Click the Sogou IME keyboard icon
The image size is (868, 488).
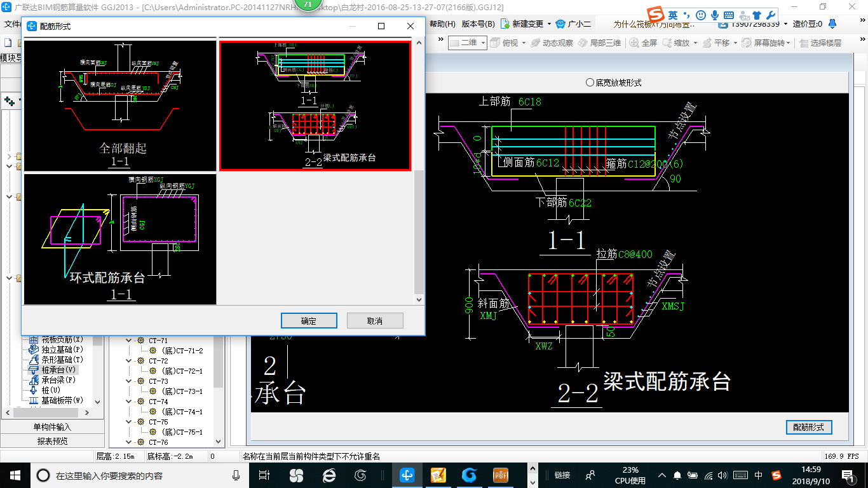coord(729,15)
